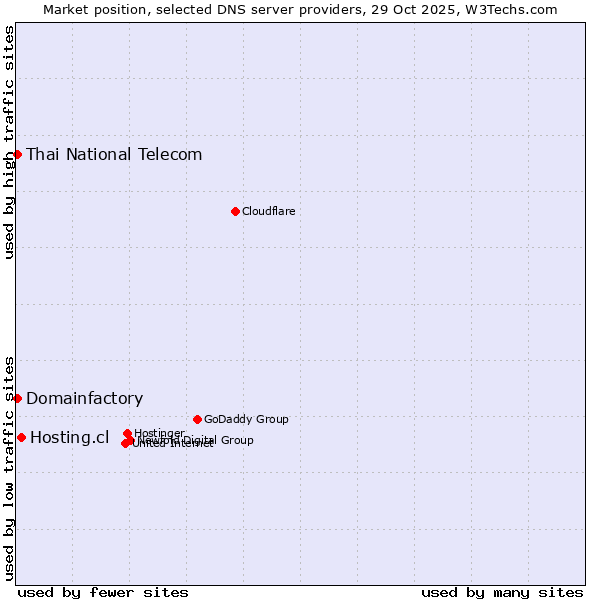Select the Hostinger text label

pyautogui.click(x=159, y=433)
